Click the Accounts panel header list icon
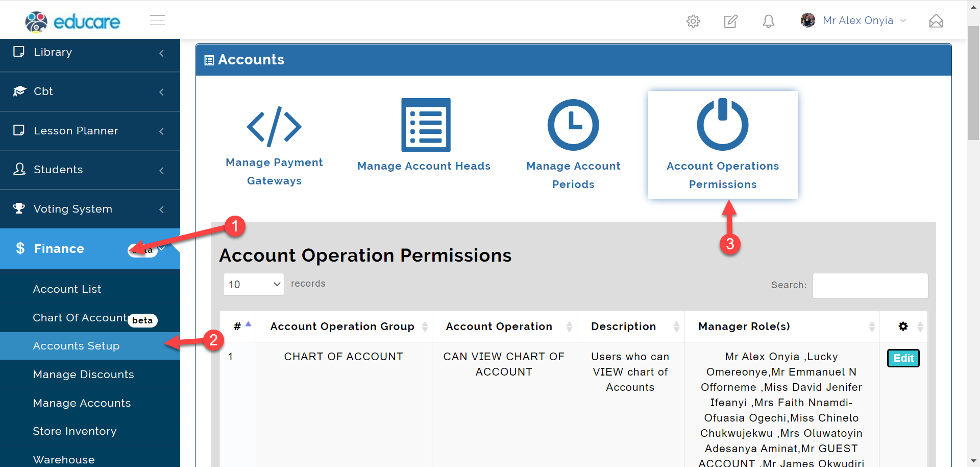 click(209, 60)
